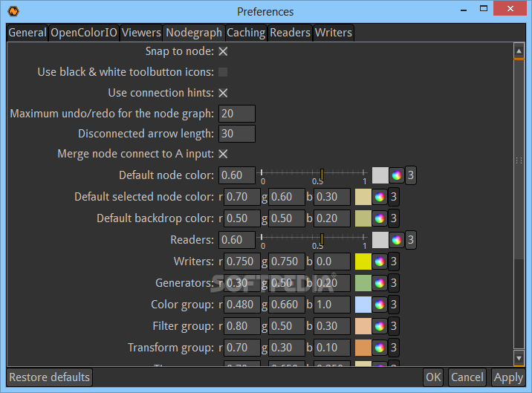Screen dimensions: 532x393
Task: Click the Default node color slider
Action: [313, 175]
